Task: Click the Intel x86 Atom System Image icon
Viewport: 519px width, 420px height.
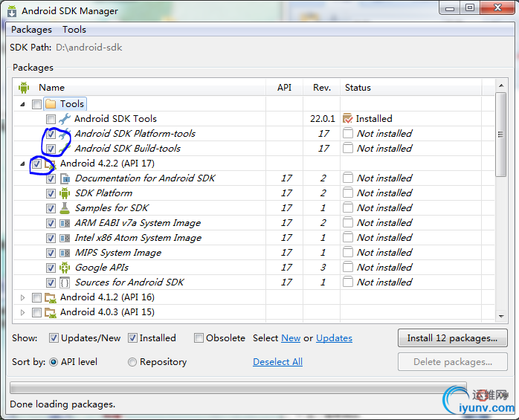Action: 65,238
